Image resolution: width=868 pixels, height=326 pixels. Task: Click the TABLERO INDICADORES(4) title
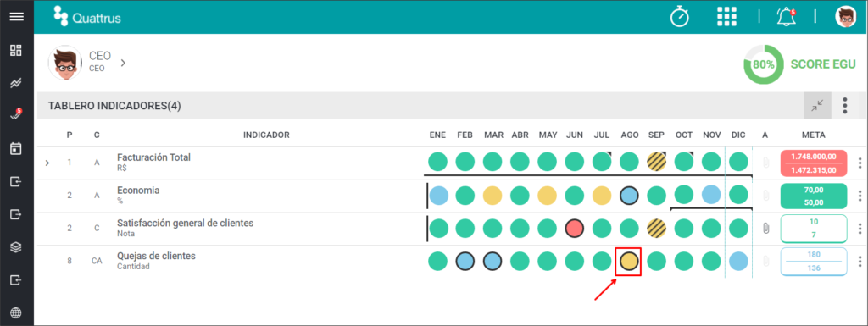pyautogui.click(x=114, y=106)
